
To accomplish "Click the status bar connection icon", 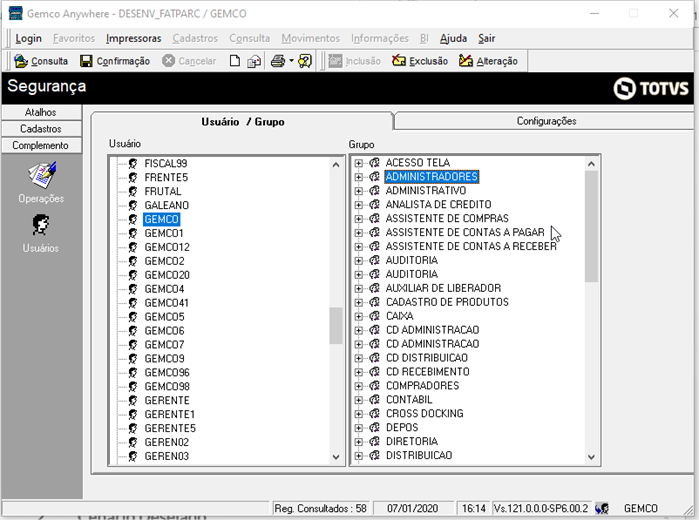I will pyautogui.click(x=602, y=508).
